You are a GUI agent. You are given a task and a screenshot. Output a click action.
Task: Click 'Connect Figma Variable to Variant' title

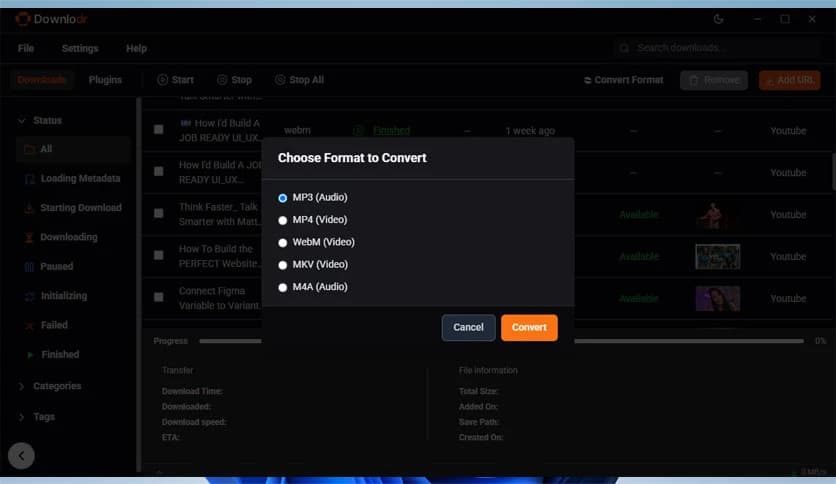[219, 299]
